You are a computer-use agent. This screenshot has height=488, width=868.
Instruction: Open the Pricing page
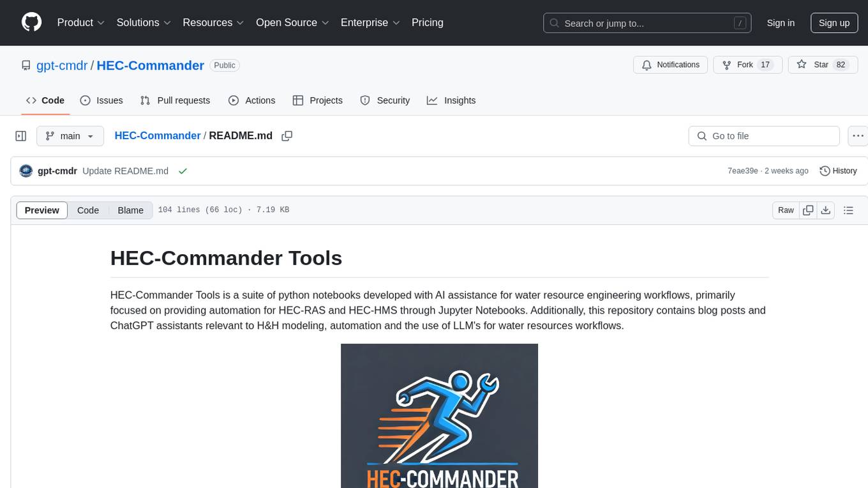pos(428,22)
